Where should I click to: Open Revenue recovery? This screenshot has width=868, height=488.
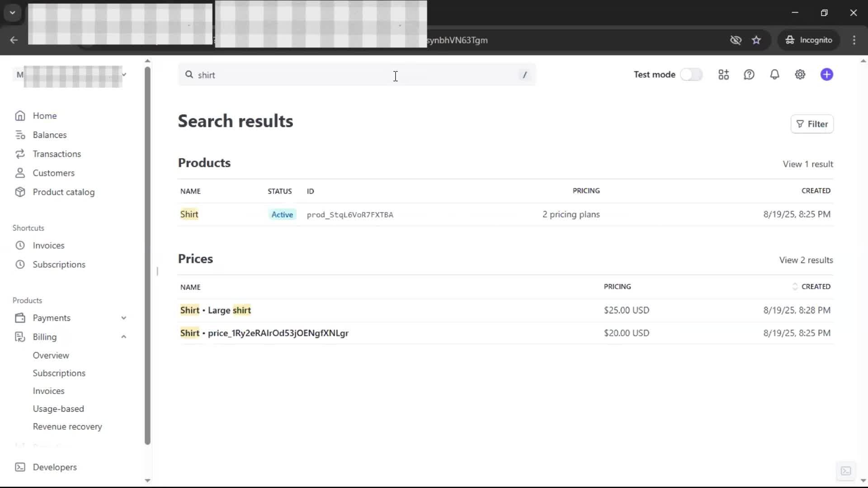[x=67, y=427]
